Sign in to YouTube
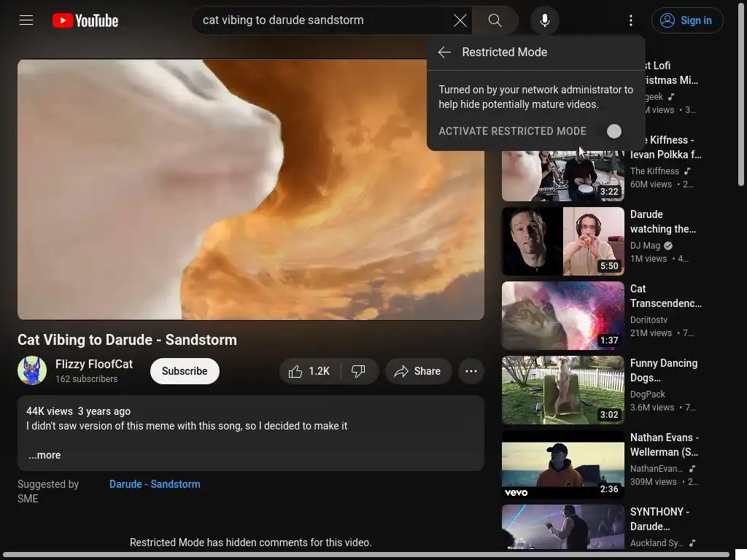Screen dimensions: 747x560 687,20
